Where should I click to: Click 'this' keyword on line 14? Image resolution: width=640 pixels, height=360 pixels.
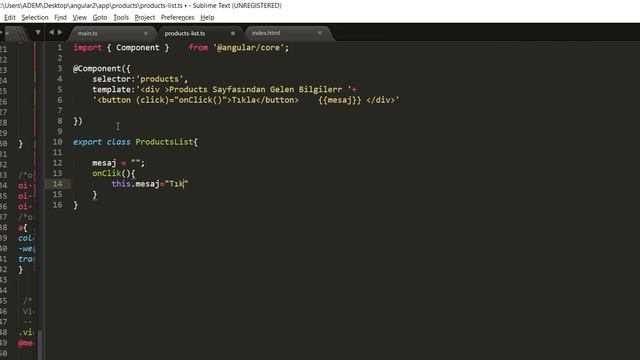(x=121, y=184)
